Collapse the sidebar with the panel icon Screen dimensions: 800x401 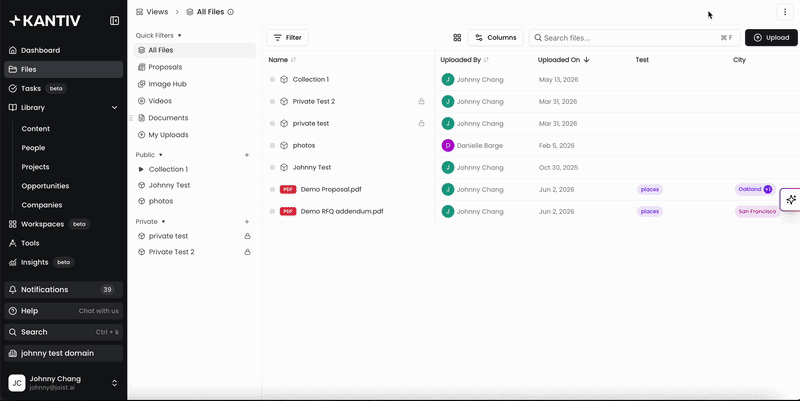point(114,21)
